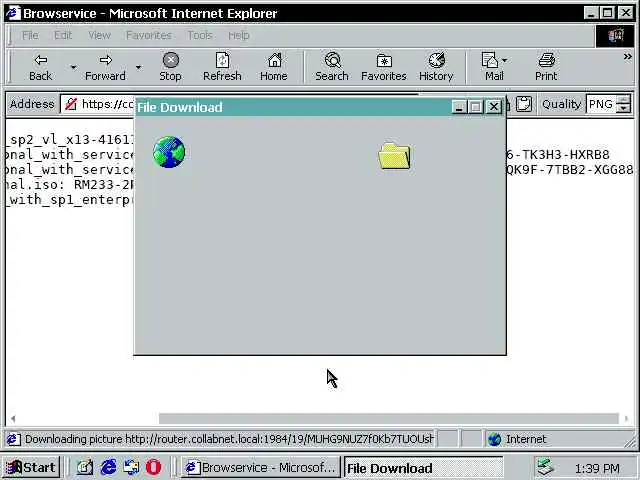Open the Search pane
The height and width of the screenshot is (480, 640).
pyautogui.click(x=332, y=68)
